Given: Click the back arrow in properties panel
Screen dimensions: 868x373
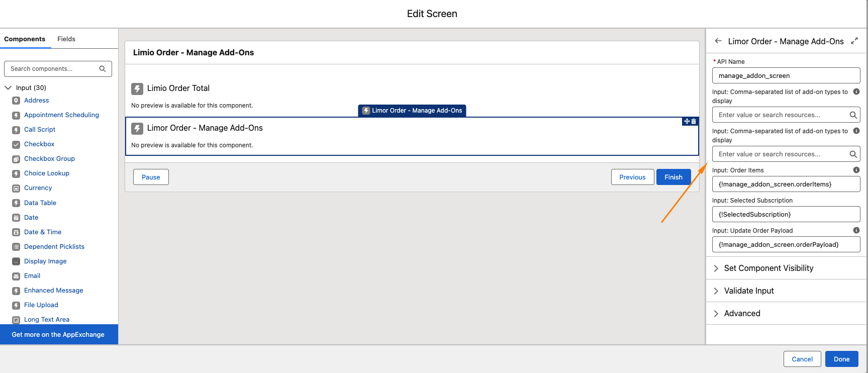Looking at the screenshot, I should (718, 41).
